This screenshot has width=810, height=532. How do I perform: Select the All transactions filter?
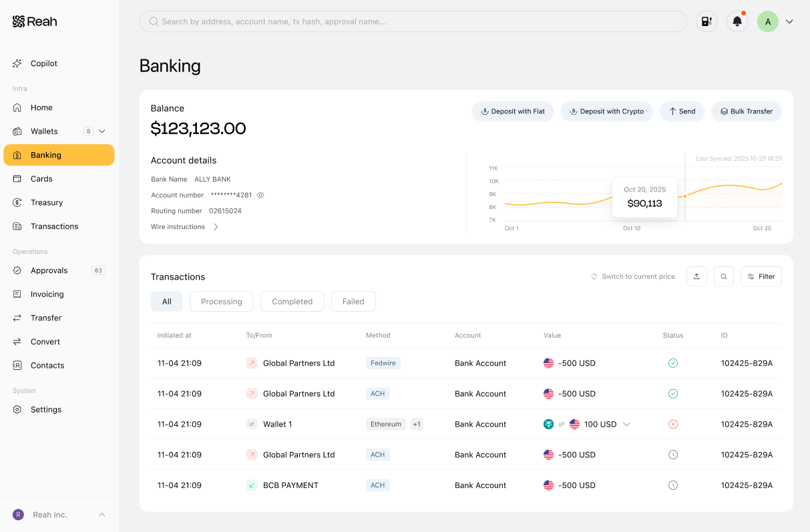167,301
